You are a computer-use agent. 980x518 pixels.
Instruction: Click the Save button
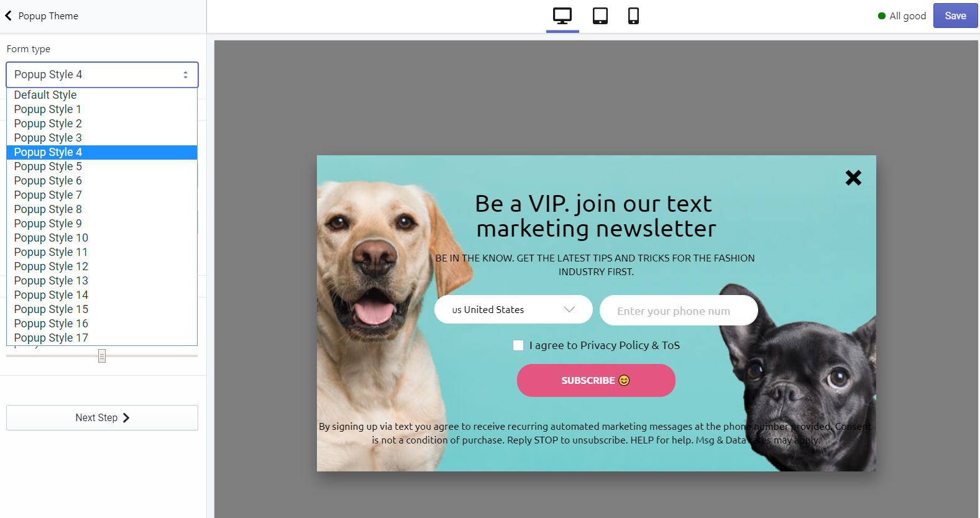click(x=955, y=16)
